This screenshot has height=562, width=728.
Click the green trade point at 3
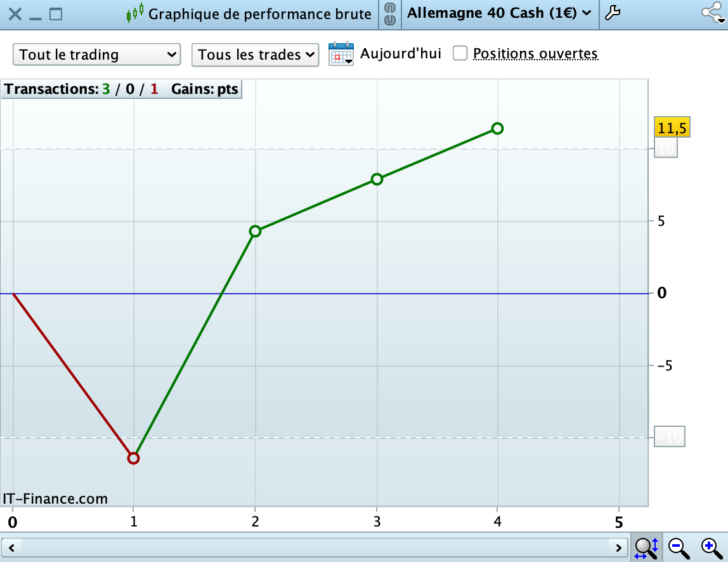pos(377,180)
